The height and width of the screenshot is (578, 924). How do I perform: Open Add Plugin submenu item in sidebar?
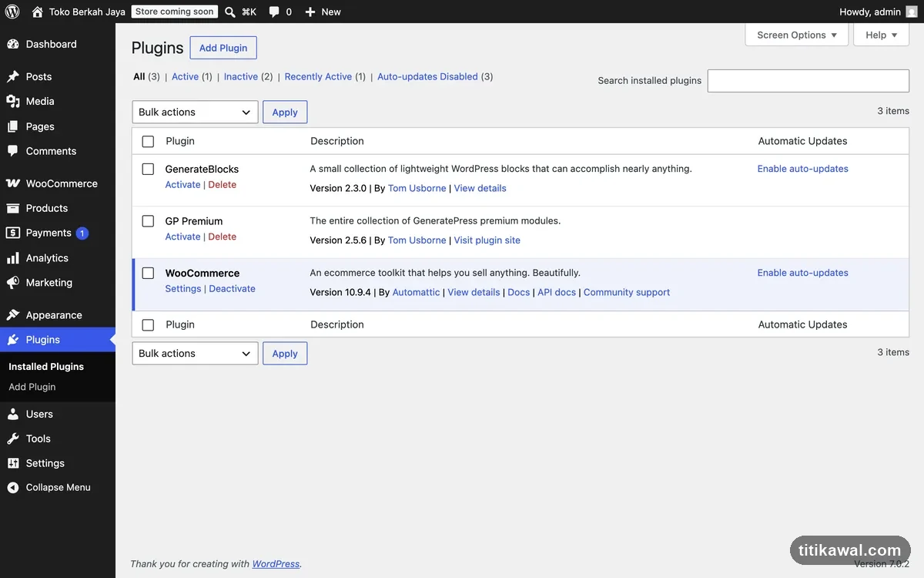coord(32,387)
